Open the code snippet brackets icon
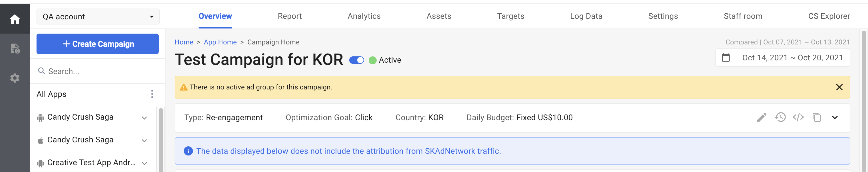The width and height of the screenshot is (868, 172). (798, 118)
